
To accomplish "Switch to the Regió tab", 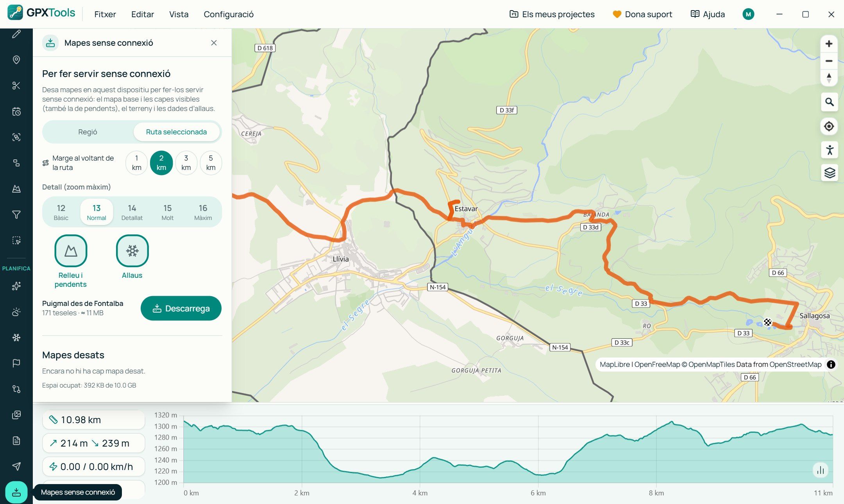I will (88, 132).
